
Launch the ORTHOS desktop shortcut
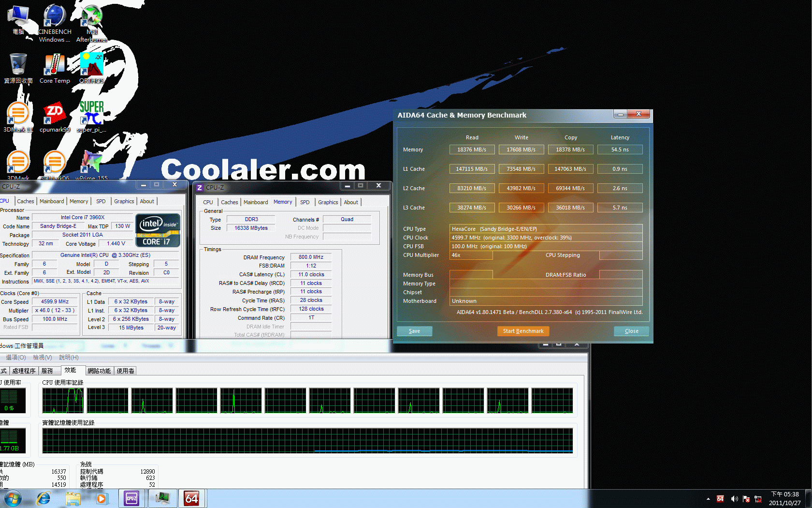point(91,68)
